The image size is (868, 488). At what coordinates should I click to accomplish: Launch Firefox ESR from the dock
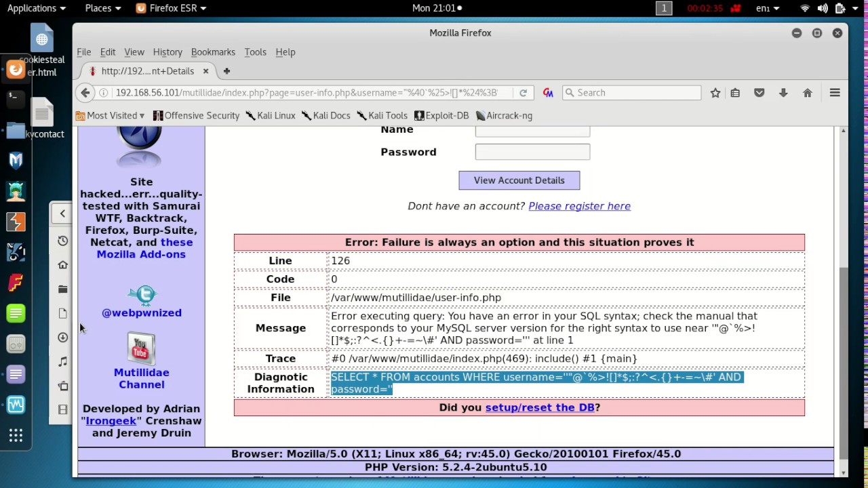16,69
